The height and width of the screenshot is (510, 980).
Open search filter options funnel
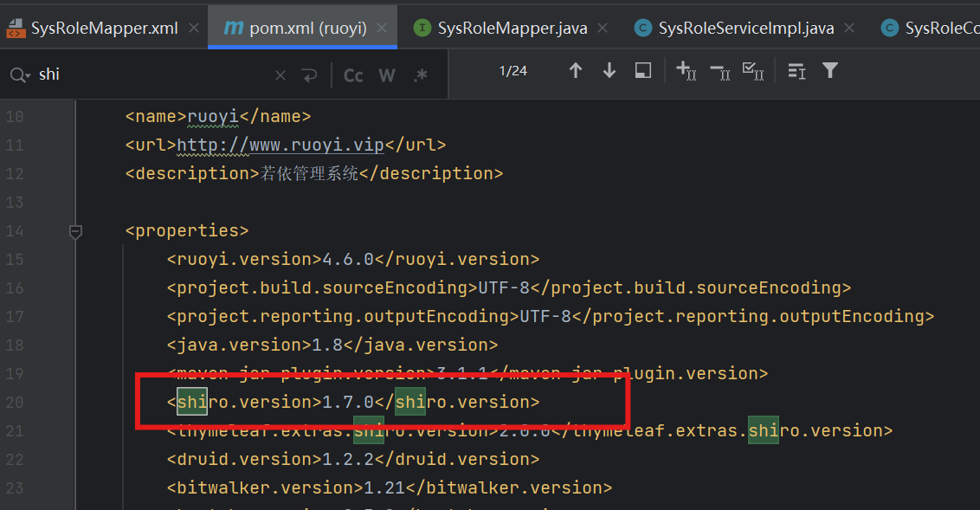[830, 71]
